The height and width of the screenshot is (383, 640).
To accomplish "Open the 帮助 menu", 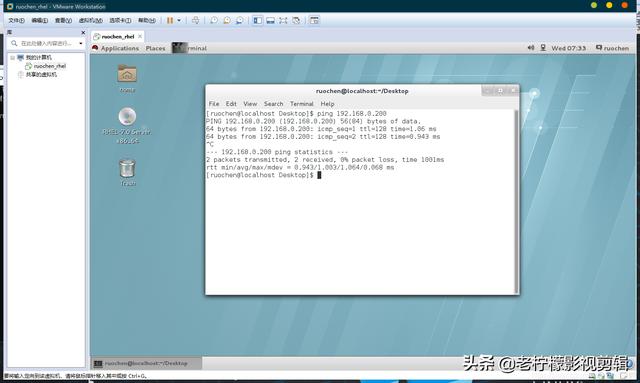I will pyautogui.click(x=147, y=20).
